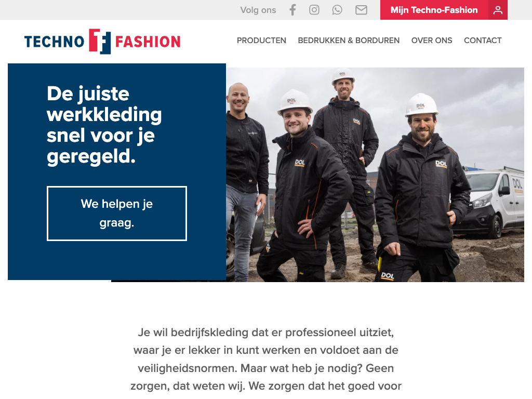The height and width of the screenshot is (399, 532).
Task: Click the construction workers hero photo
Action: coord(375,175)
